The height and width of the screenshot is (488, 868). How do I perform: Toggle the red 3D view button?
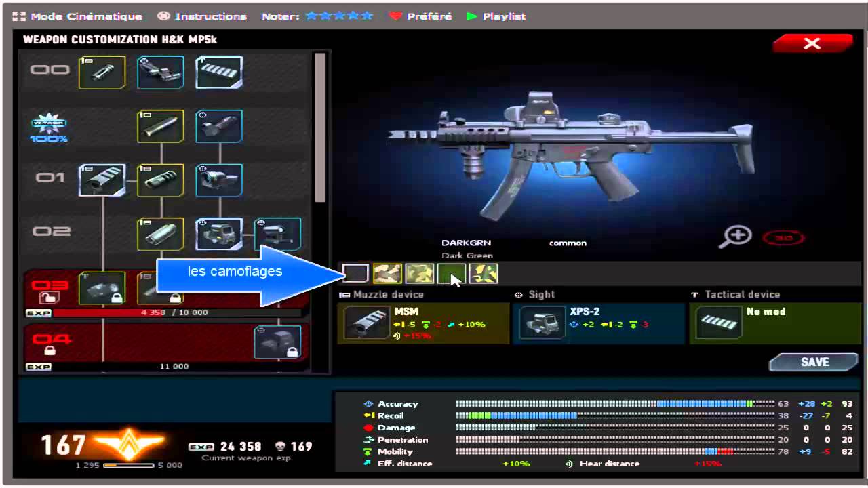(x=783, y=238)
